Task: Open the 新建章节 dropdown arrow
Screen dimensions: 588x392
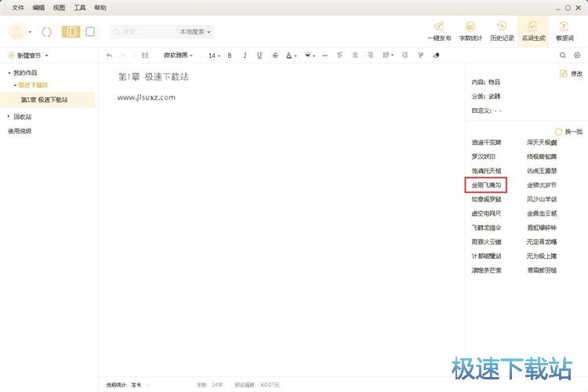Action: click(46, 56)
